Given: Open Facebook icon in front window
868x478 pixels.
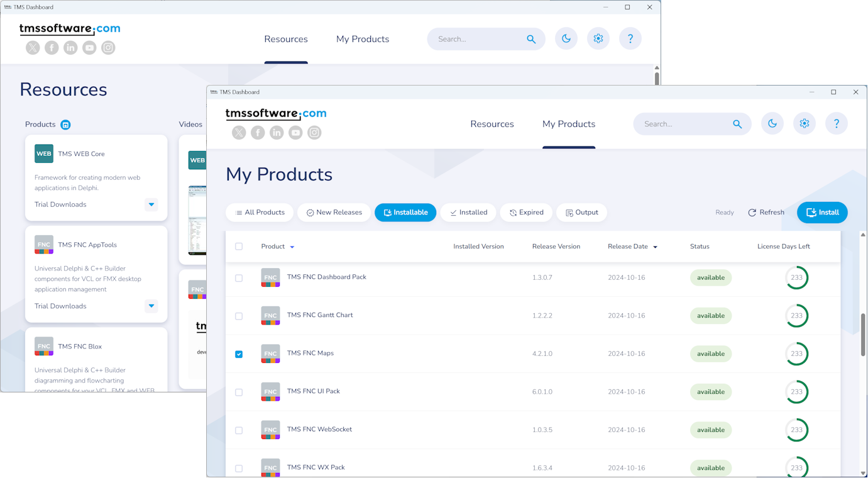Looking at the screenshot, I should (258, 133).
